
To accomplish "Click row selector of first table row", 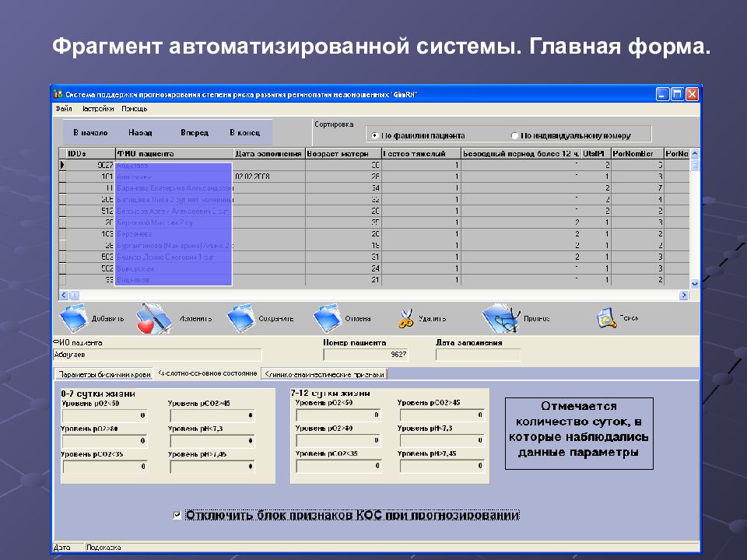I will pos(62,165).
